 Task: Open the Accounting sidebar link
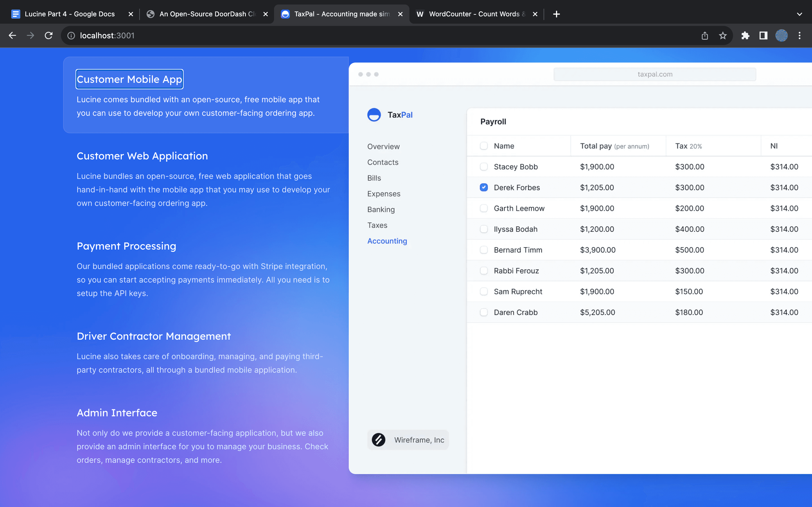[387, 241]
